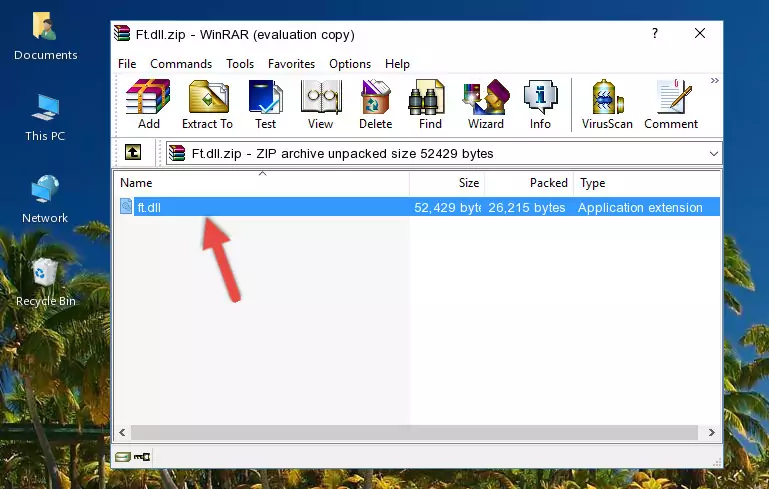
Task: Open the Tools menu
Action: 240,64
